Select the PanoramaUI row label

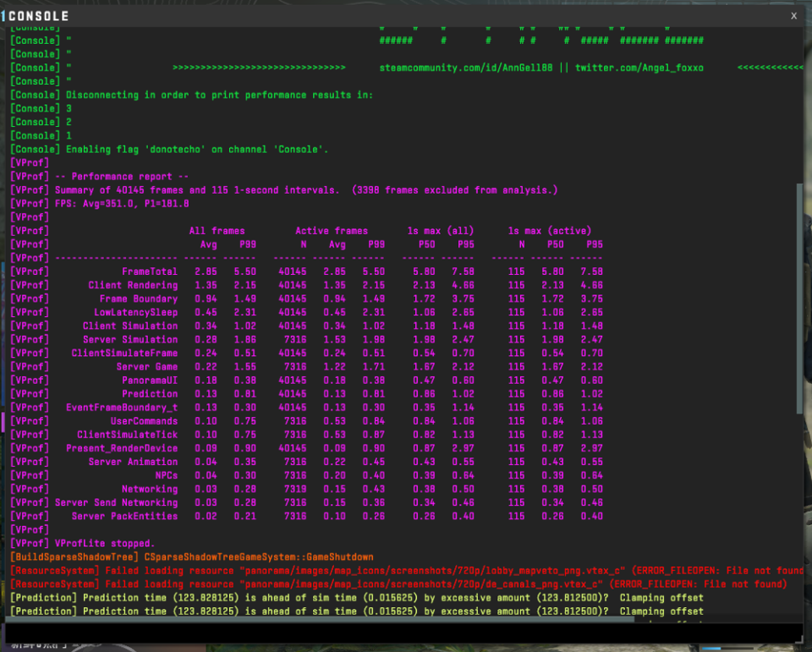click(x=150, y=380)
